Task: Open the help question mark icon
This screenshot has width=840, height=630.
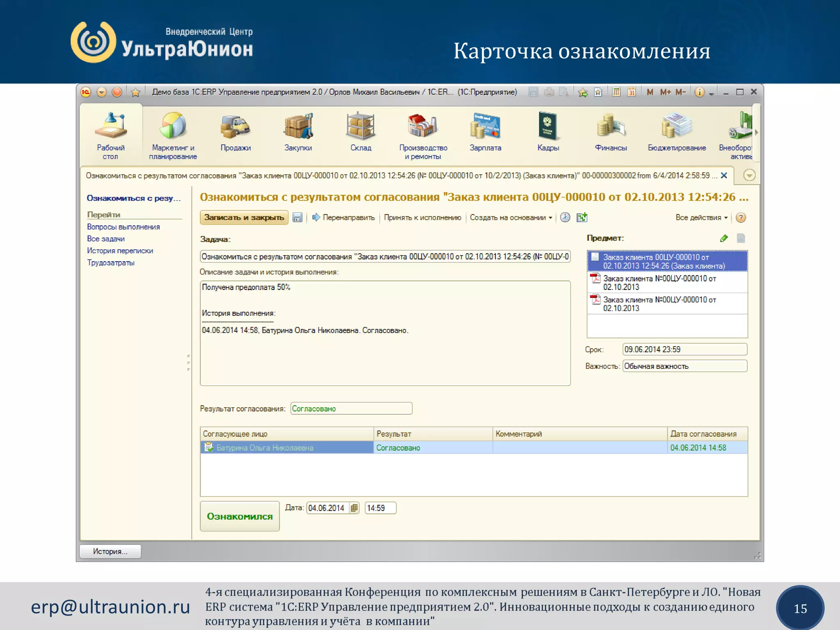Action: coord(741,217)
